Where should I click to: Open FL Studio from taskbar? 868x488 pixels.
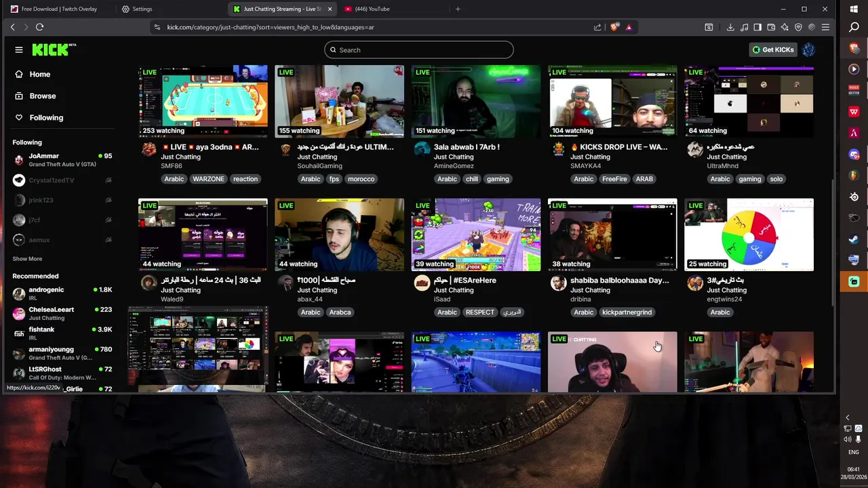[x=854, y=176]
